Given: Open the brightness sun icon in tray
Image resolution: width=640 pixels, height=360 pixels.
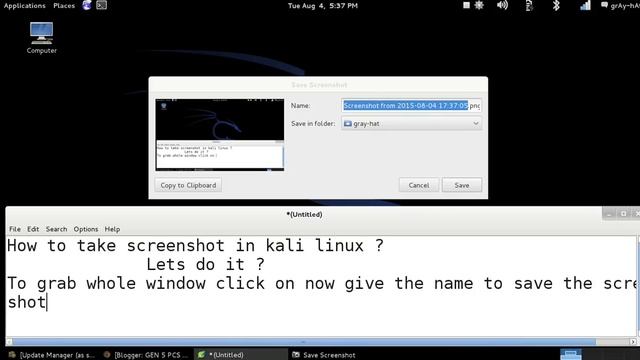Looking at the screenshot, I should tap(479, 5).
